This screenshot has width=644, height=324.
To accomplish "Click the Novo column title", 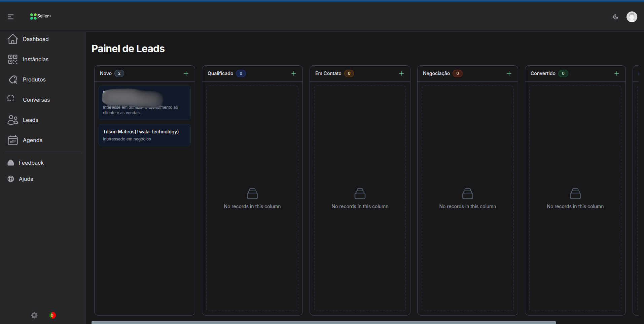I will [106, 73].
